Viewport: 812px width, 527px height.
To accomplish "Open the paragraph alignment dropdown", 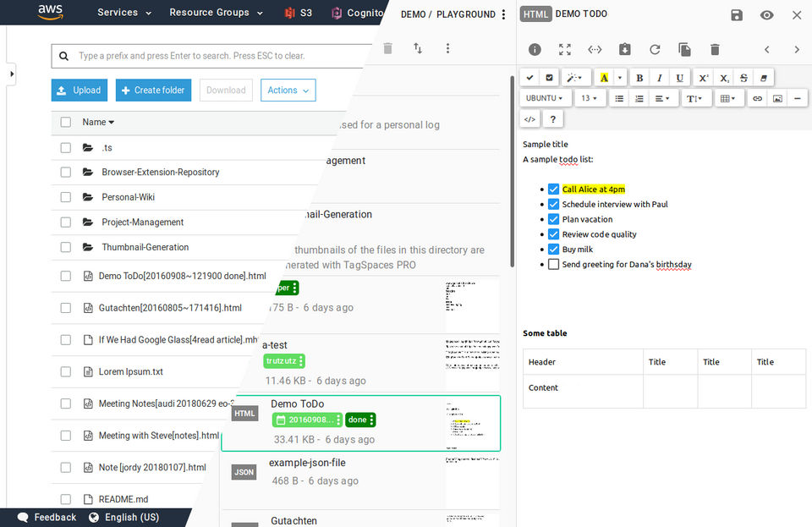I will click(x=662, y=98).
